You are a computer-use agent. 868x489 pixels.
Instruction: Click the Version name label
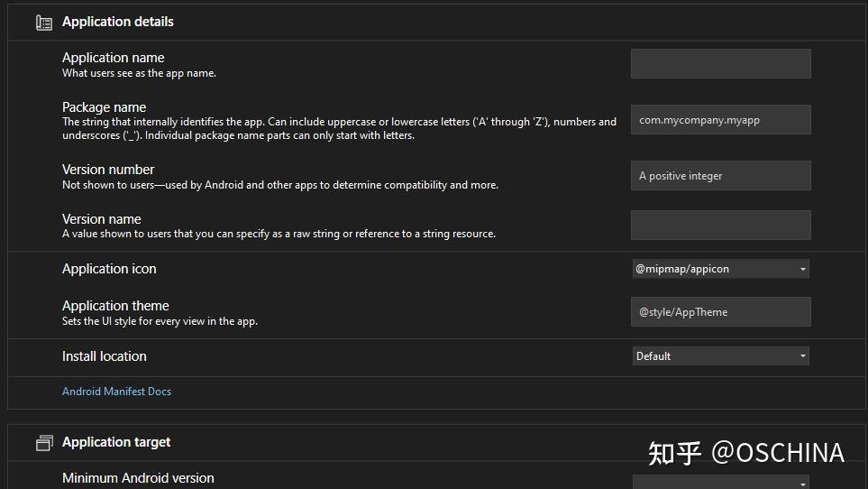[x=102, y=219]
